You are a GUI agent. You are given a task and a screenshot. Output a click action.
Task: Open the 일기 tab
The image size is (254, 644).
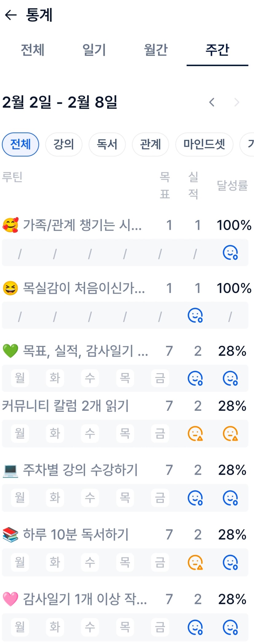[x=94, y=50]
